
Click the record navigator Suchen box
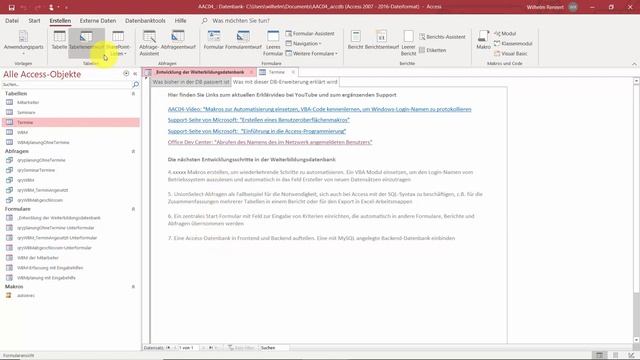pos(274,348)
